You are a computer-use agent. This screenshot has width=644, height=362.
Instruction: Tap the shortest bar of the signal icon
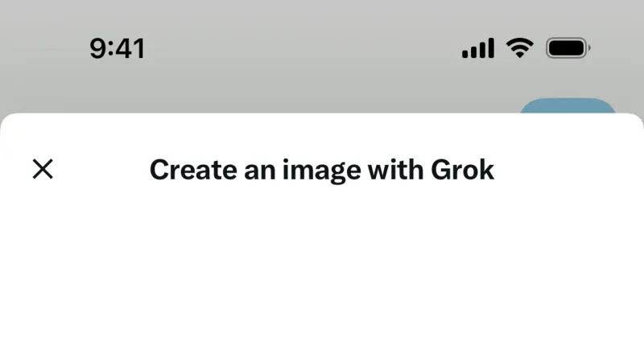pyautogui.click(x=465, y=54)
